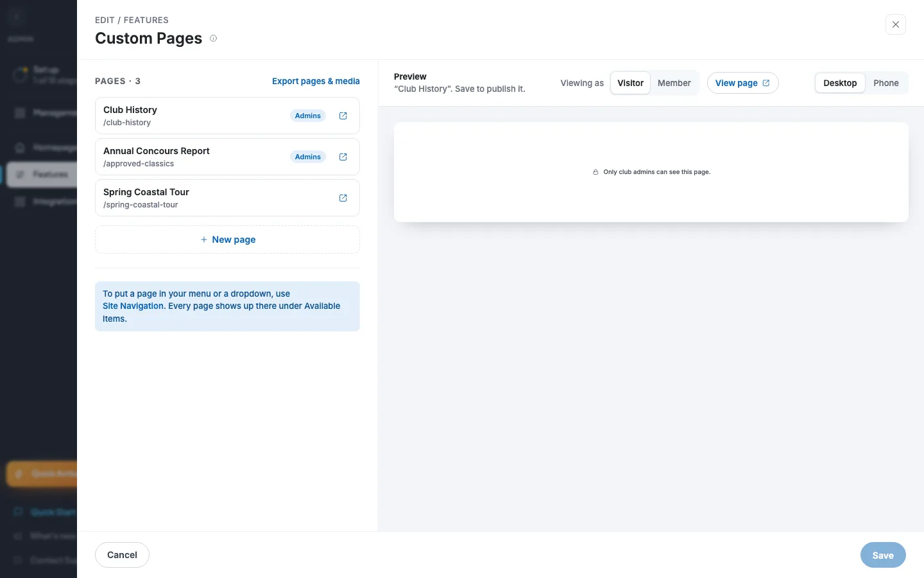Click '/club-history' slug text
The height and width of the screenshot is (578, 924).
[x=127, y=123]
